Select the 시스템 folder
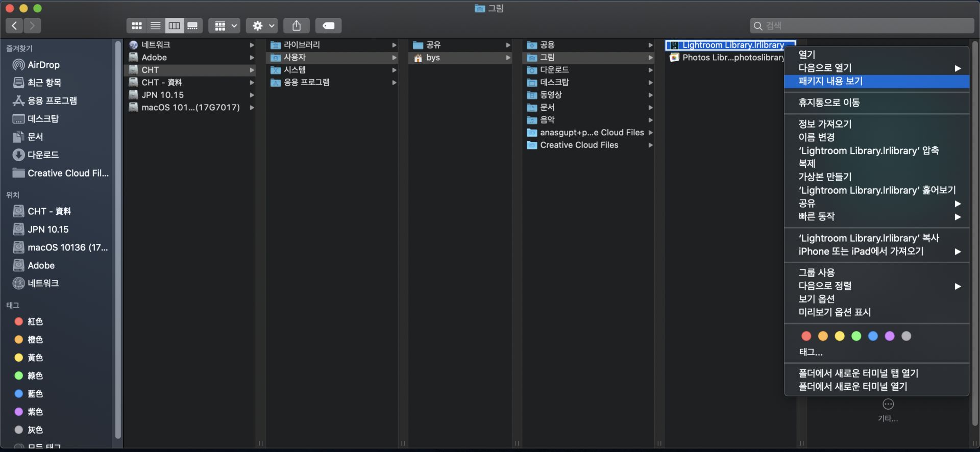The image size is (980, 452). pyautogui.click(x=332, y=70)
